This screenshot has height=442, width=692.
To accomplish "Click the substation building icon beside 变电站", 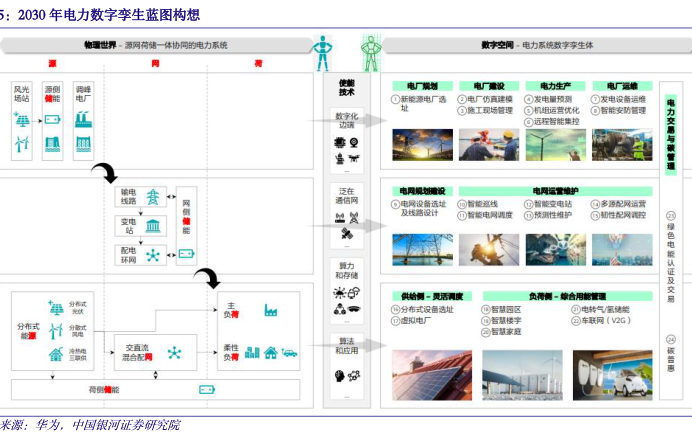I will (153, 226).
